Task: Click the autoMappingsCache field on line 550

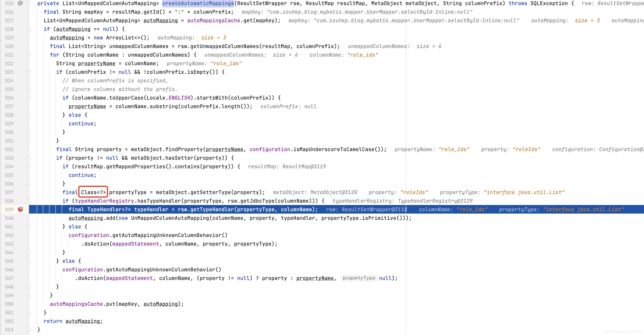Action: [76, 304]
